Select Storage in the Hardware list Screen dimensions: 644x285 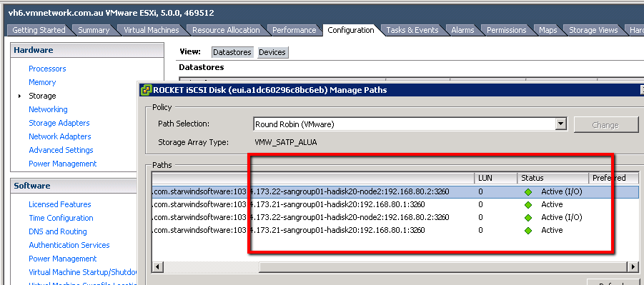click(42, 96)
